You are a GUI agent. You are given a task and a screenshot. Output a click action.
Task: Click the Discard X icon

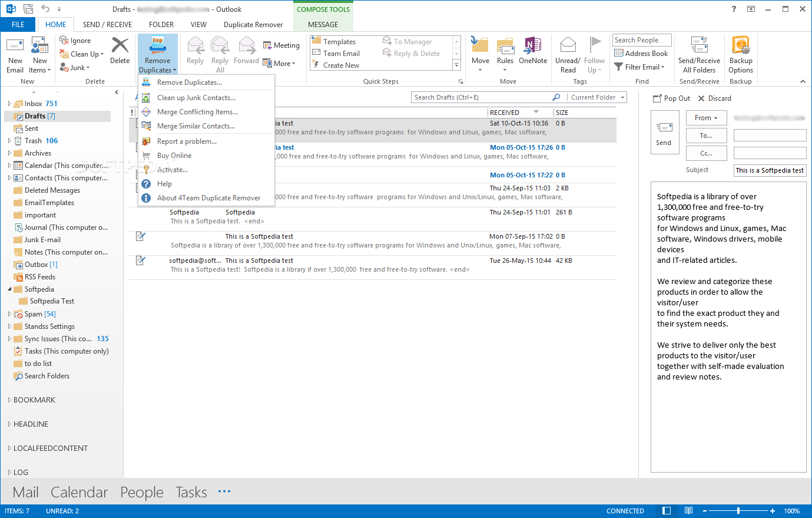click(x=701, y=98)
